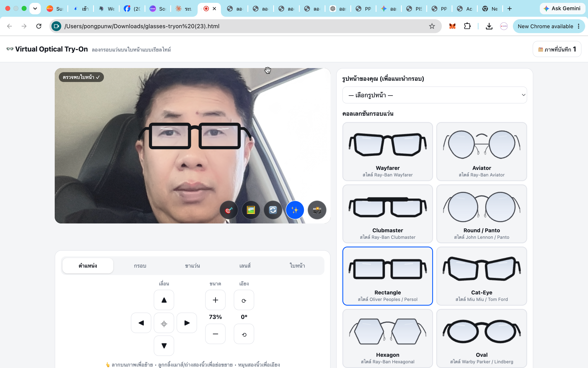The height and width of the screenshot is (368, 588).
Task: Click the Virtual Optical Try-On title
Action: (51, 49)
